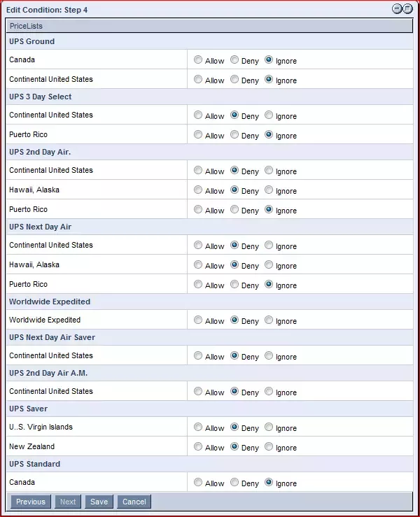The width and height of the screenshot is (420, 517).
Task: Ignore UPS 3 Day Select Continental United States
Action: click(x=269, y=115)
